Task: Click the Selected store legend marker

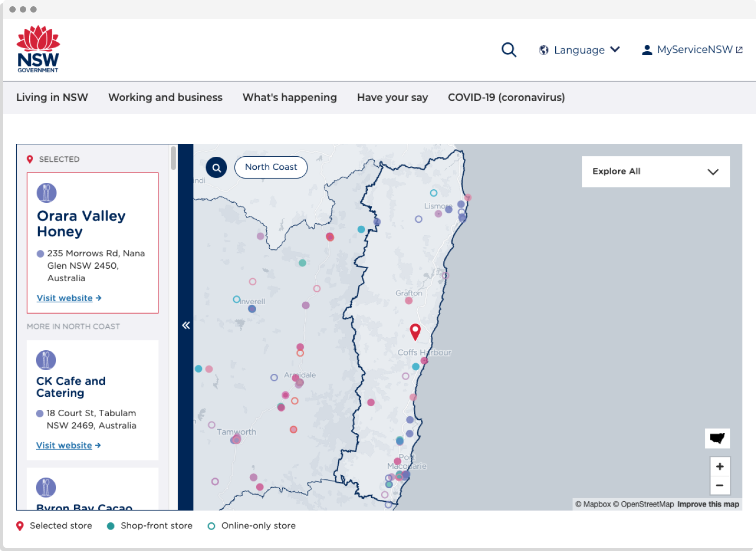Action: (x=20, y=526)
